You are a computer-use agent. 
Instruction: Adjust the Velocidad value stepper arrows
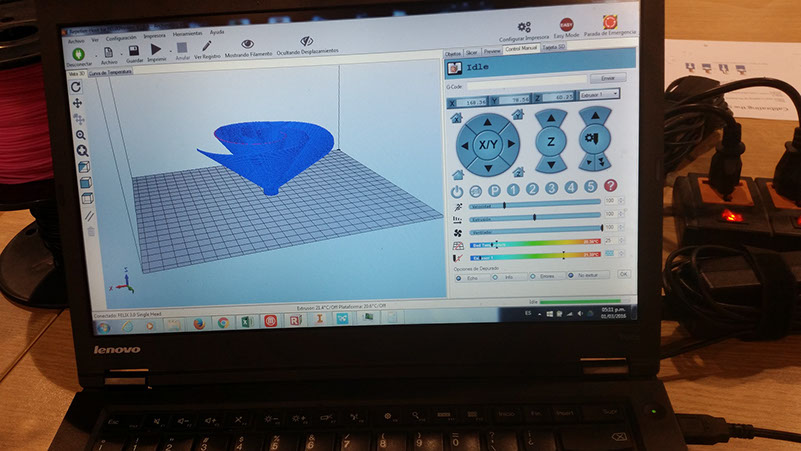622,201
